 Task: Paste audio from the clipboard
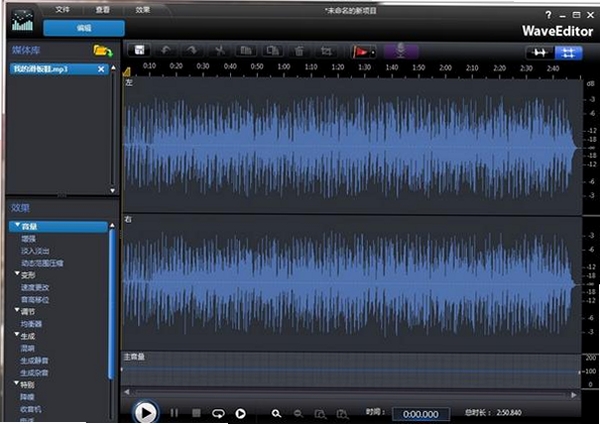(272, 51)
